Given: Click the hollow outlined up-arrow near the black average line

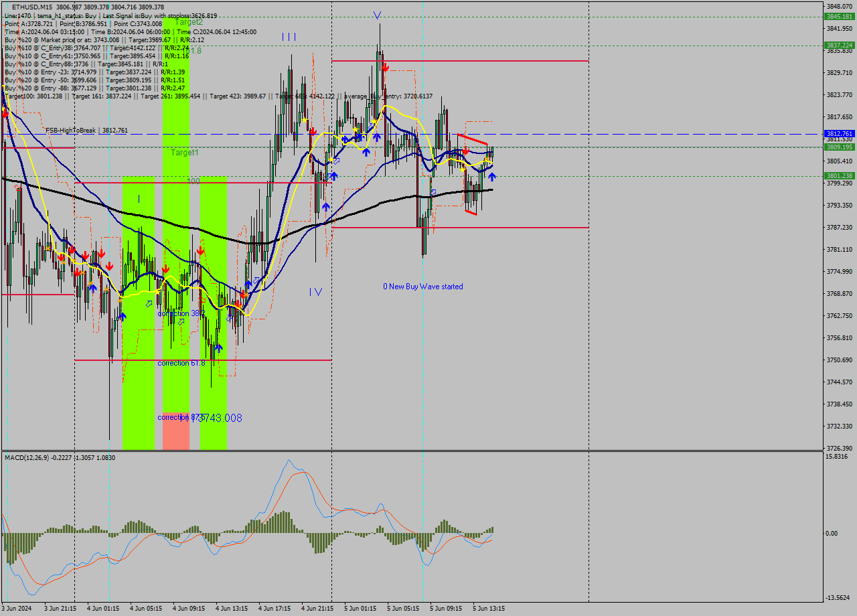Looking at the screenshot, I should click(433, 192).
